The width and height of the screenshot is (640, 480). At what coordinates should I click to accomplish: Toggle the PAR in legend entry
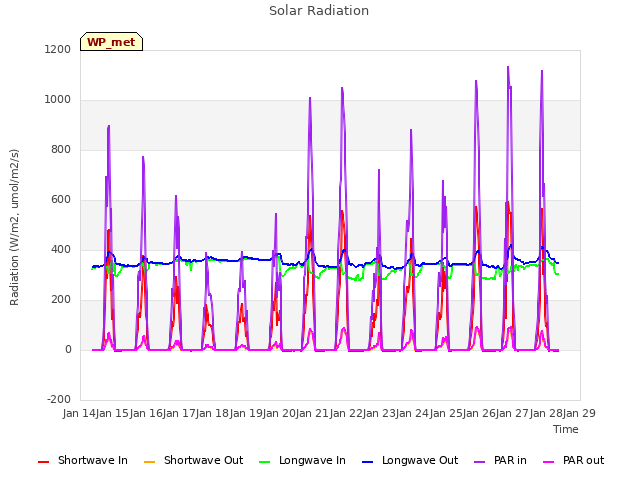click(500, 460)
